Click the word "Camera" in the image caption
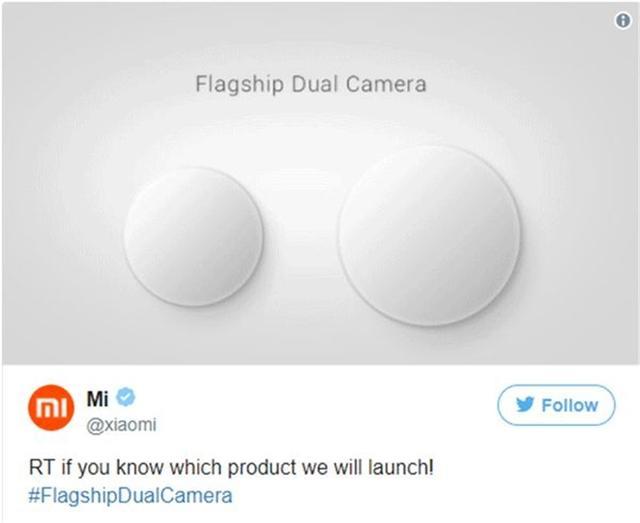Viewport: 640px width, 523px height. coord(386,84)
